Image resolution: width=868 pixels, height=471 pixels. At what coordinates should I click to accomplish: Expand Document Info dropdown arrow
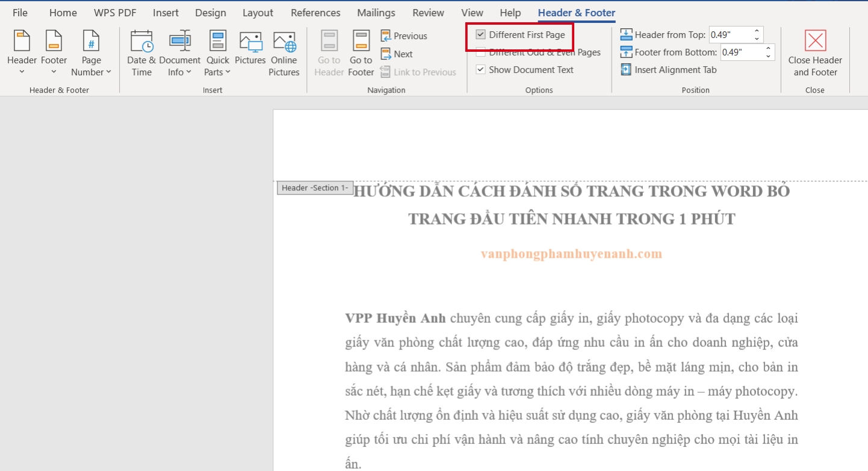coord(188,72)
